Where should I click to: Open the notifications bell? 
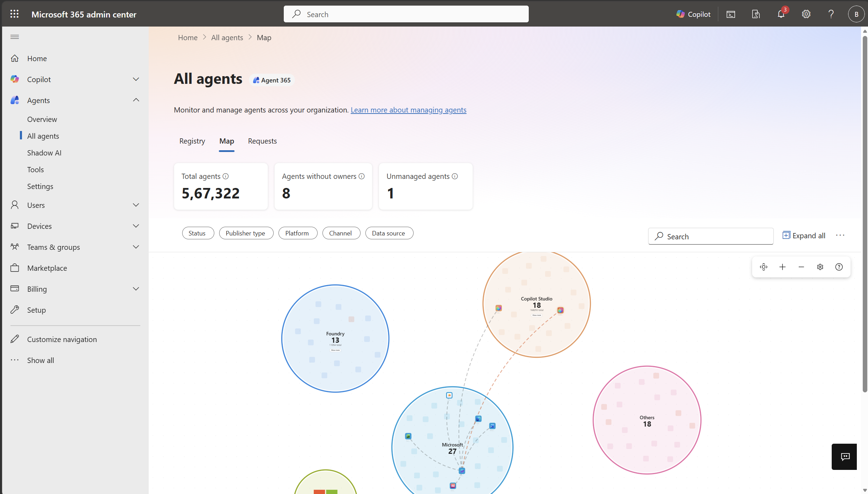781,14
